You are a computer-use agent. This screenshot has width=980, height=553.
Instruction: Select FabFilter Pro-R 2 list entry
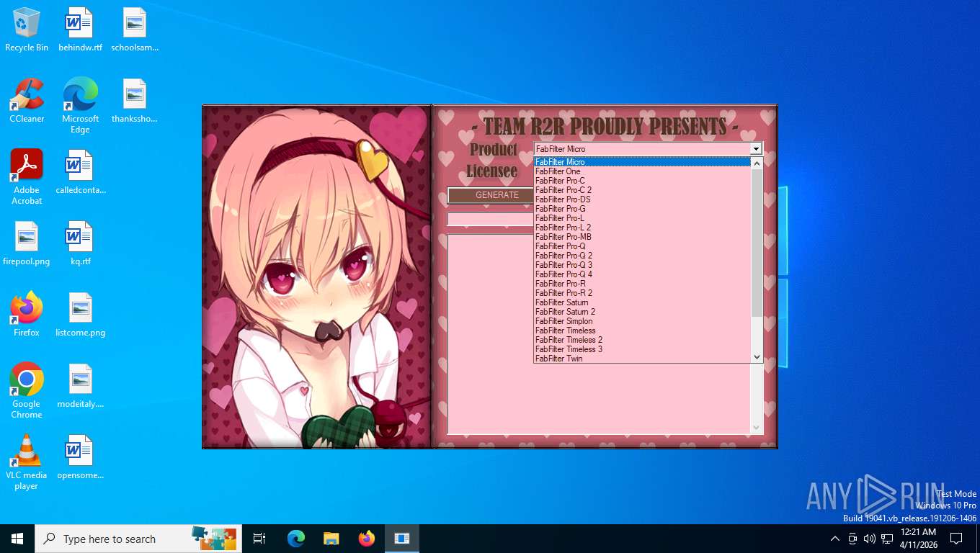[x=642, y=293]
